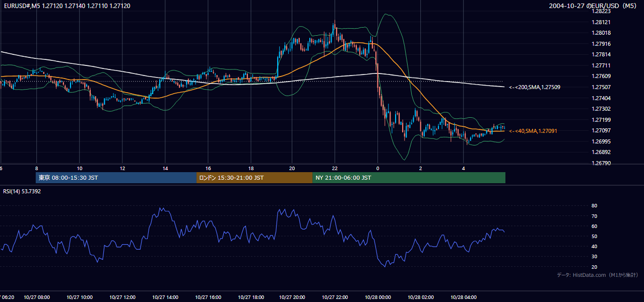Select the NY 21:00-06:00 JST session bar

409,178
